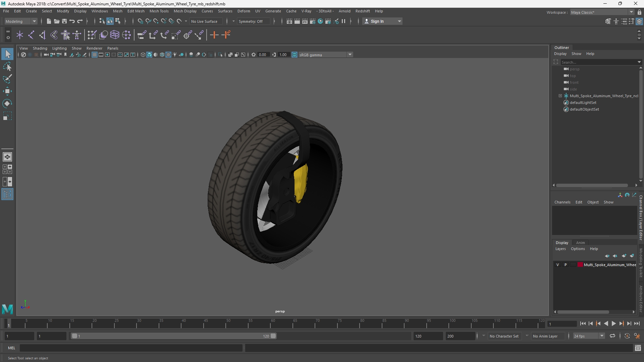Activate the Lasso Select tool
Screen dimensions: 644x362
pos(7,66)
